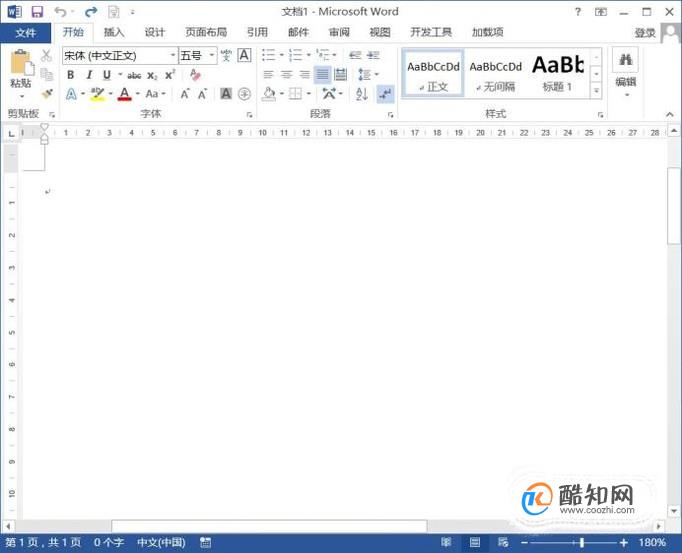Toggle italic formatting

(89, 75)
